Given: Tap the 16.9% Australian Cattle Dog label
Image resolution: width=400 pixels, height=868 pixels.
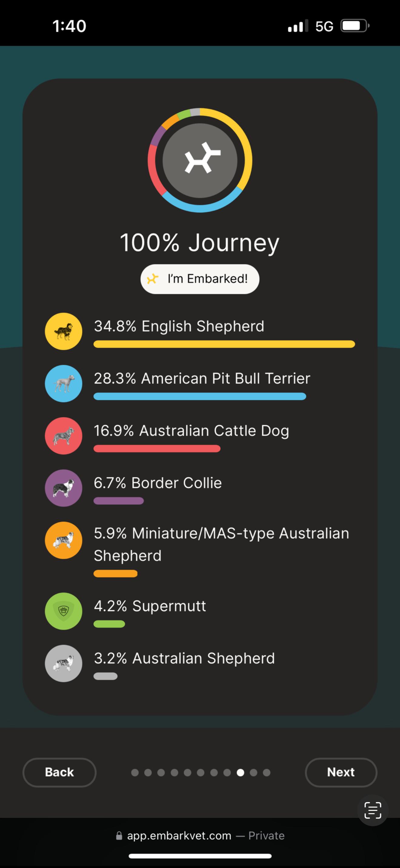Looking at the screenshot, I should pos(191,431).
